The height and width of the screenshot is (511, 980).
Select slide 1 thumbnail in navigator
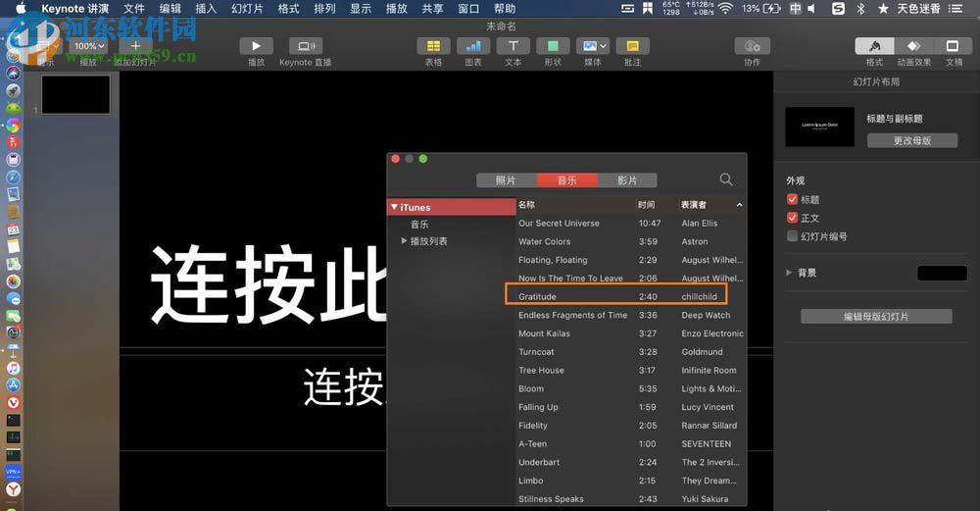pos(75,94)
